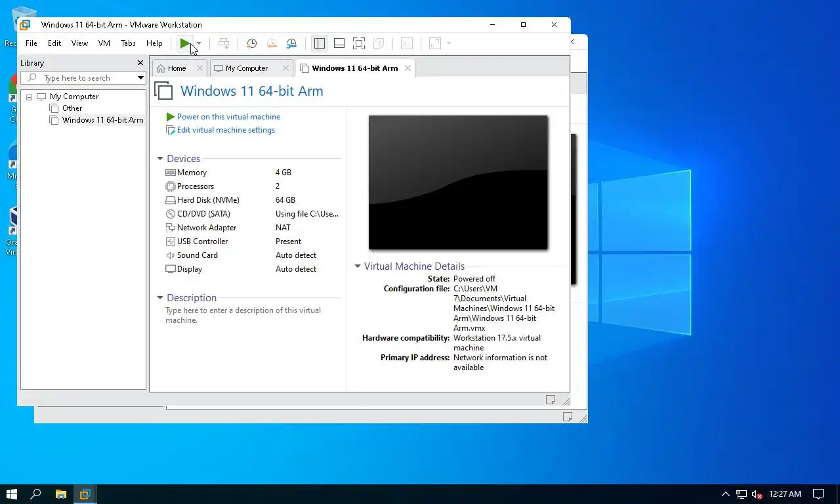Collapse the Virtual Machine Details section
Screen dimensions: 840x504
[x=358, y=266]
